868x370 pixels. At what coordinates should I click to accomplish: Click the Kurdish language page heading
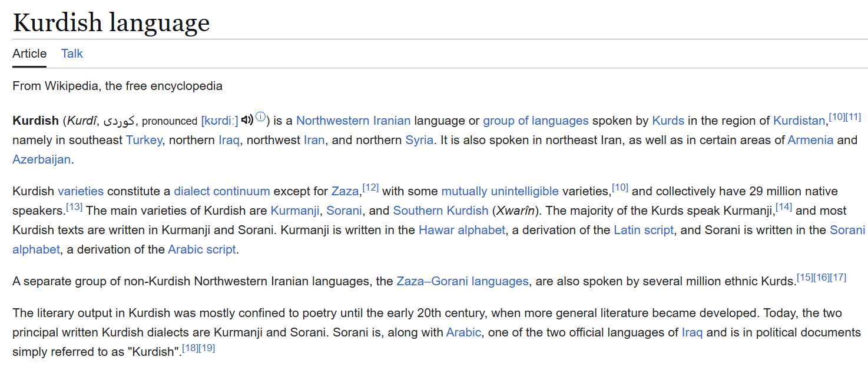tap(111, 22)
